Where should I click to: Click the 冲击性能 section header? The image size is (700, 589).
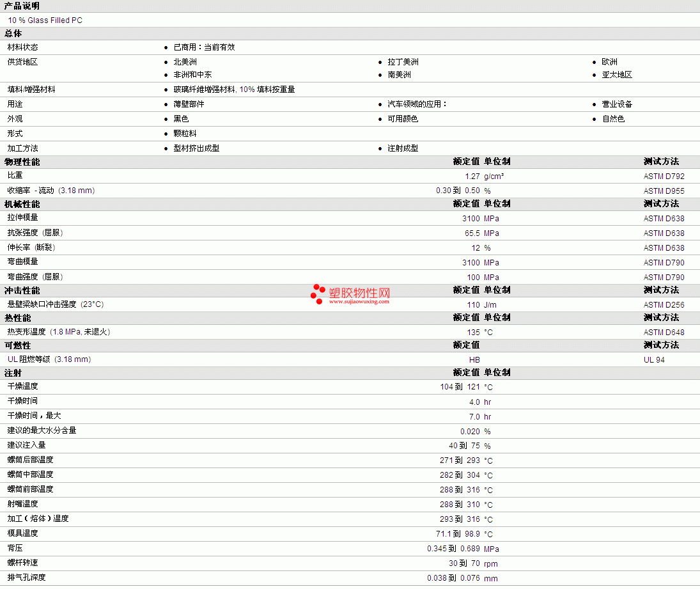(x=22, y=291)
